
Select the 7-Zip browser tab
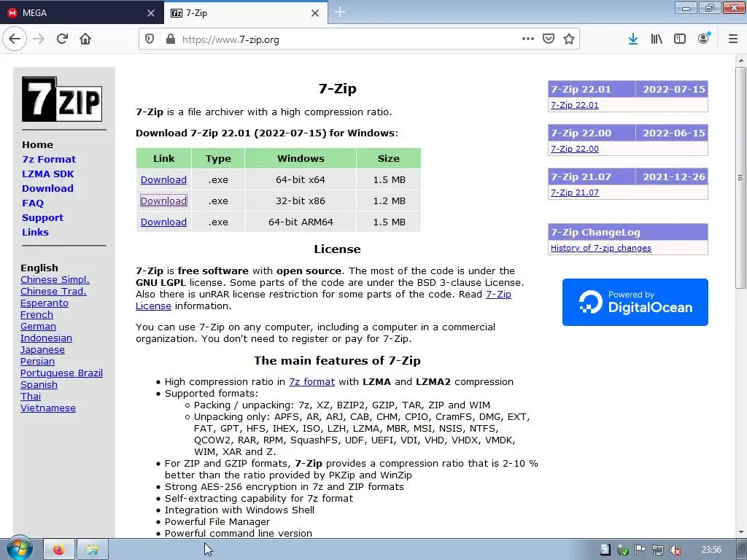246,13
